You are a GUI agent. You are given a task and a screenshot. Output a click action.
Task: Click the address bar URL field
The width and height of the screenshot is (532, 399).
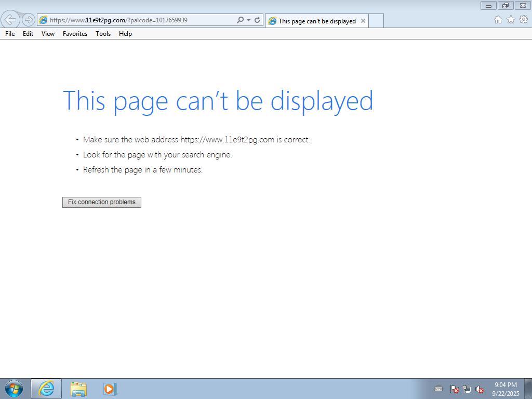click(x=140, y=20)
